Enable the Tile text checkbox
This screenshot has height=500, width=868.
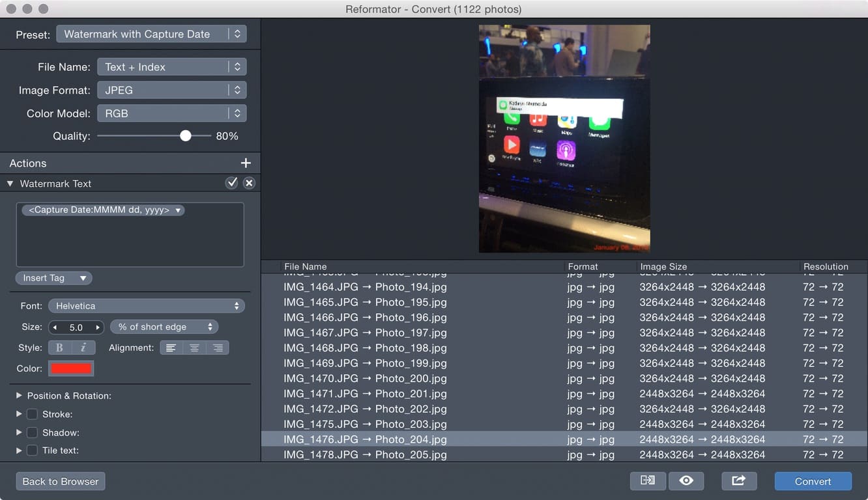click(32, 451)
